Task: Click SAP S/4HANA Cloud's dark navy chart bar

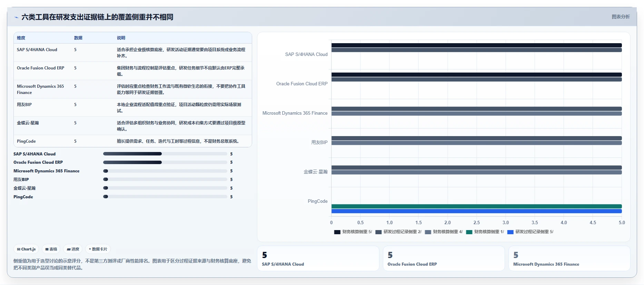Action: tap(476, 45)
